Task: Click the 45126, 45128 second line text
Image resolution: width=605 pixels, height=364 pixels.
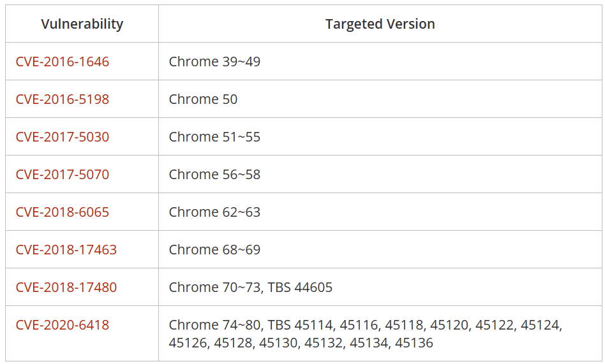Action: (x=301, y=343)
